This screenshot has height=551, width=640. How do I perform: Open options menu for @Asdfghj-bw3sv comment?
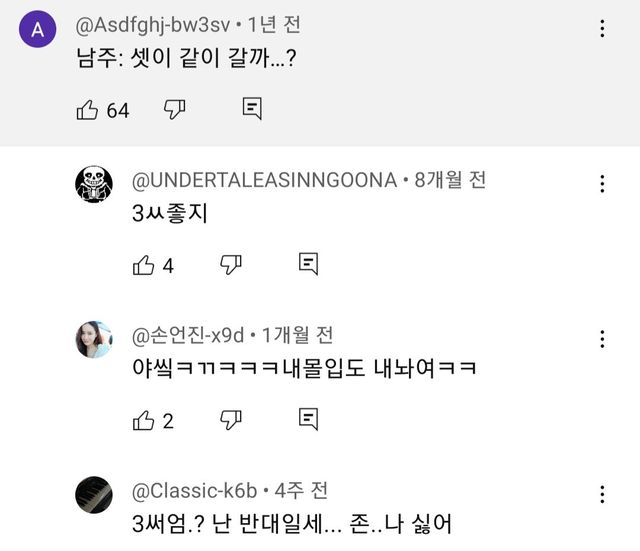tap(602, 29)
